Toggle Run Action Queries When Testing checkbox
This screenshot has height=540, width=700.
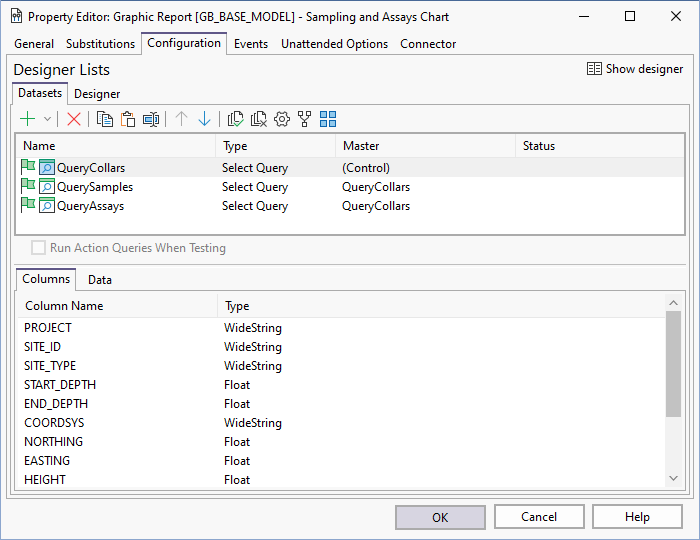click(x=39, y=248)
